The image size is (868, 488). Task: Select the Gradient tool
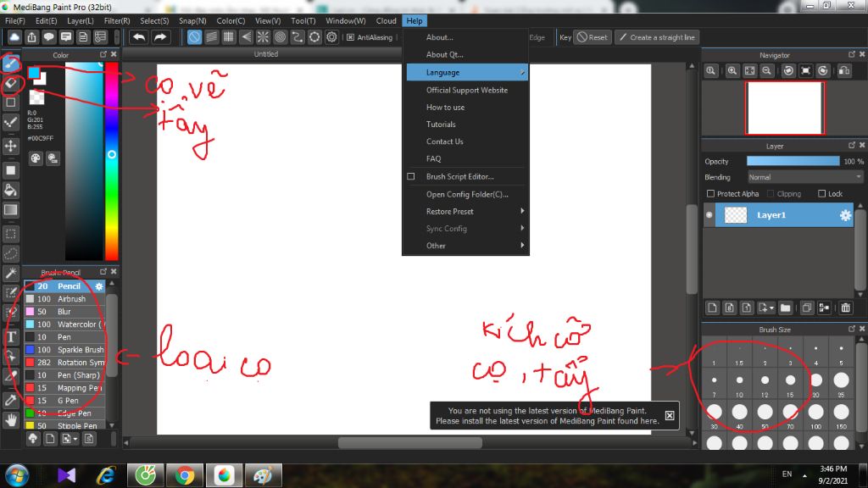[x=10, y=210]
